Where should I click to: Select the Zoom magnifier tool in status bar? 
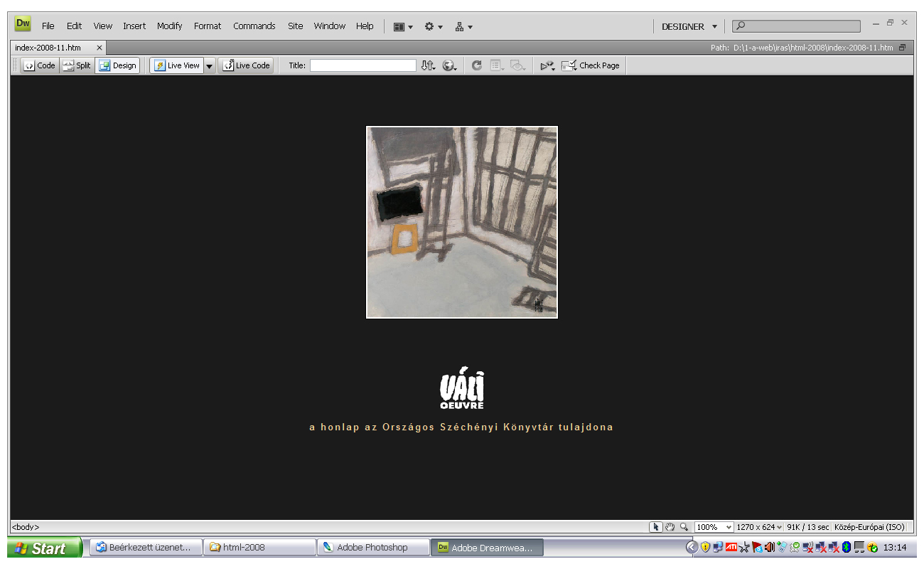click(x=684, y=527)
